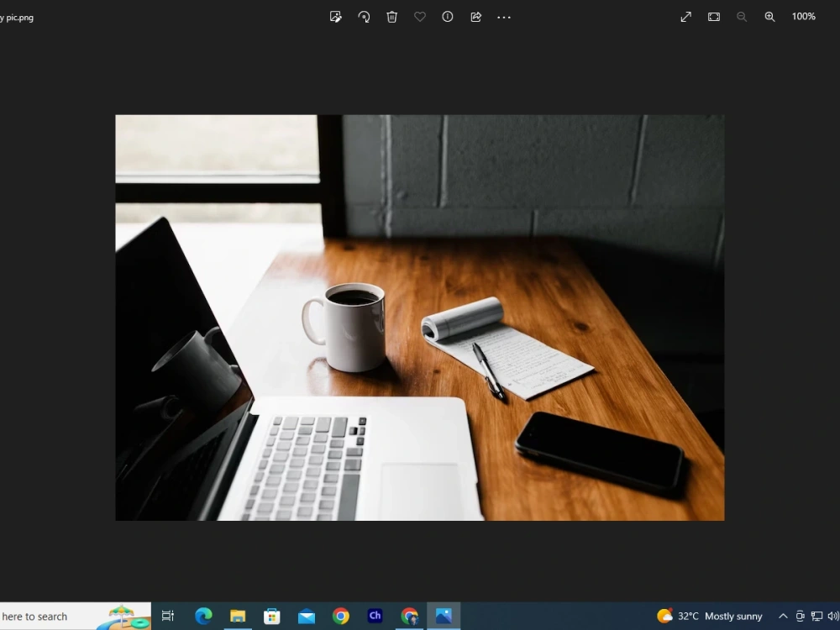Click the 100% zoom level text
840x630 pixels.
click(804, 17)
